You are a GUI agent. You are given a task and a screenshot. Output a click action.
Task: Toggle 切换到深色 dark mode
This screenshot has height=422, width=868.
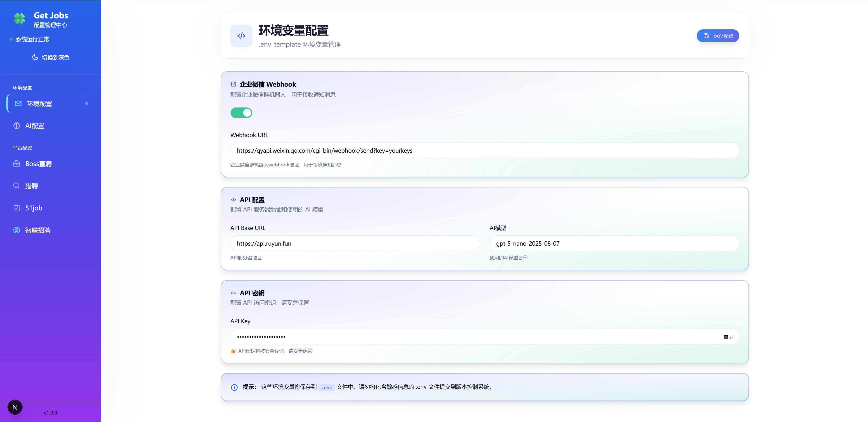click(51, 57)
